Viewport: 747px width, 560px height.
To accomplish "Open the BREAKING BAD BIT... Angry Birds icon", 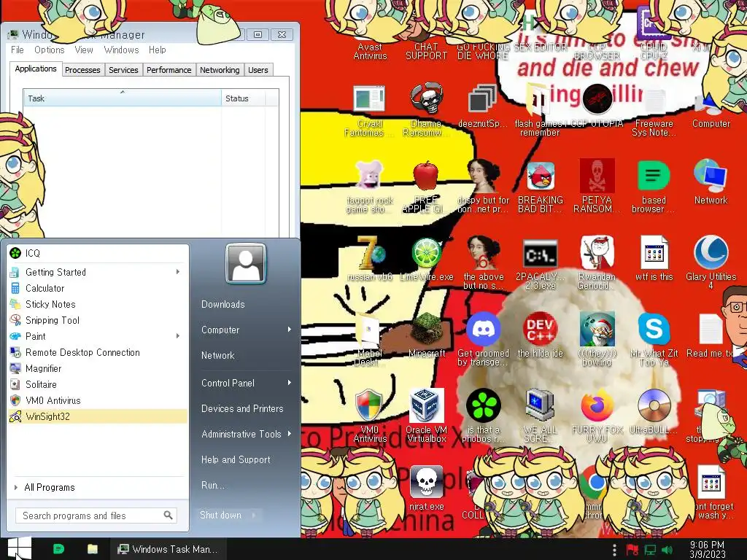I will (x=541, y=187).
